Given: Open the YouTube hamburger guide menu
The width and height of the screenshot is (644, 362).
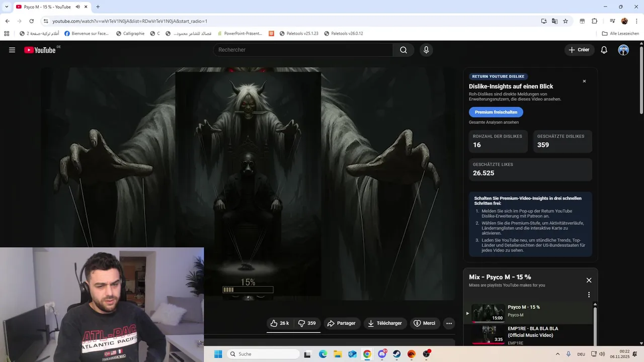Looking at the screenshot, I should pos(12,50).
